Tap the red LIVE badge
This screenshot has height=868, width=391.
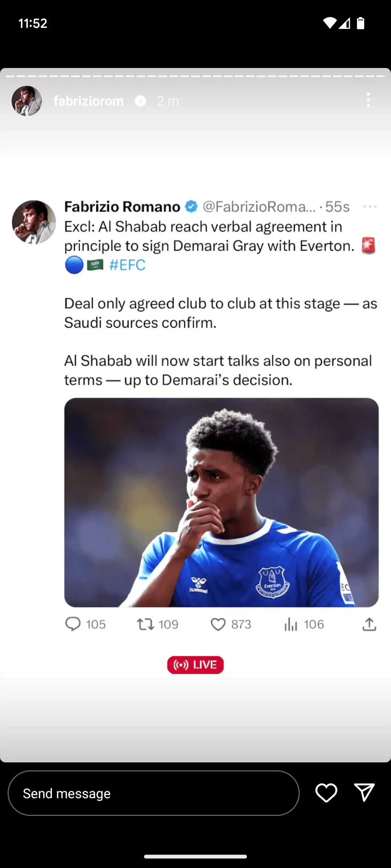point(195,665)
